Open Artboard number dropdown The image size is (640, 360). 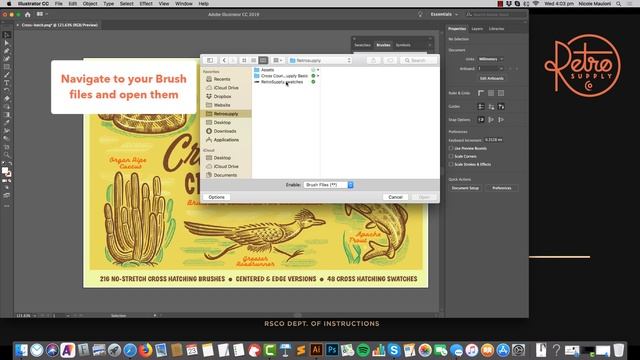pyautogui.click(x=490, y=69)
